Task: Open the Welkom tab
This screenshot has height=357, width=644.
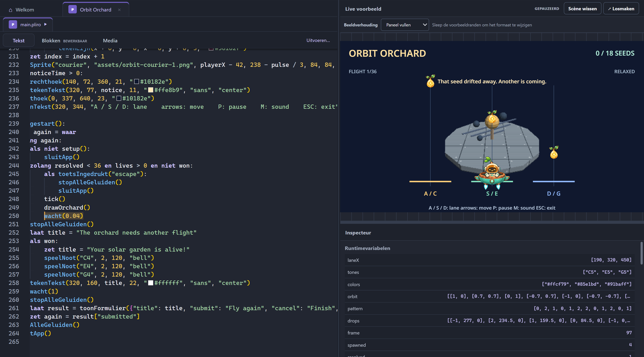Action: click(x=25, y=10)
